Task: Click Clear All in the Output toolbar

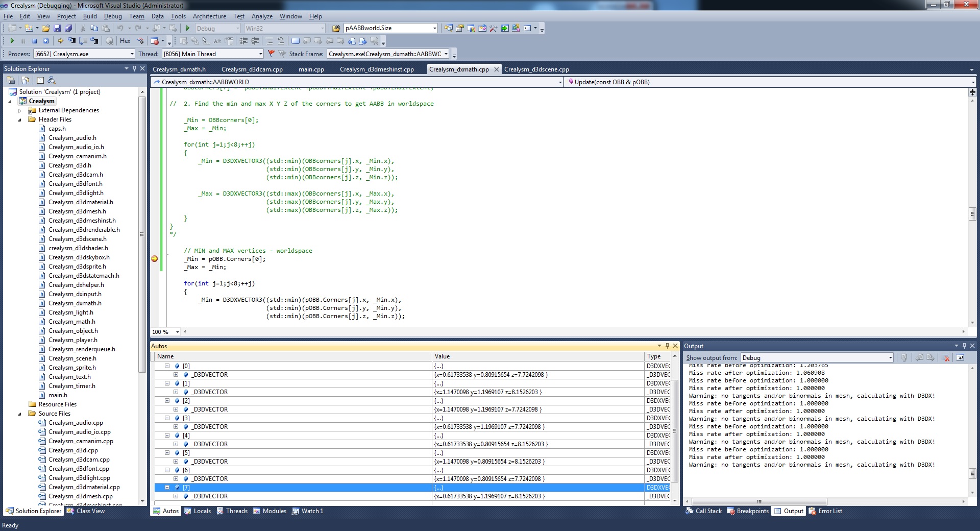Action: (945, 358)
